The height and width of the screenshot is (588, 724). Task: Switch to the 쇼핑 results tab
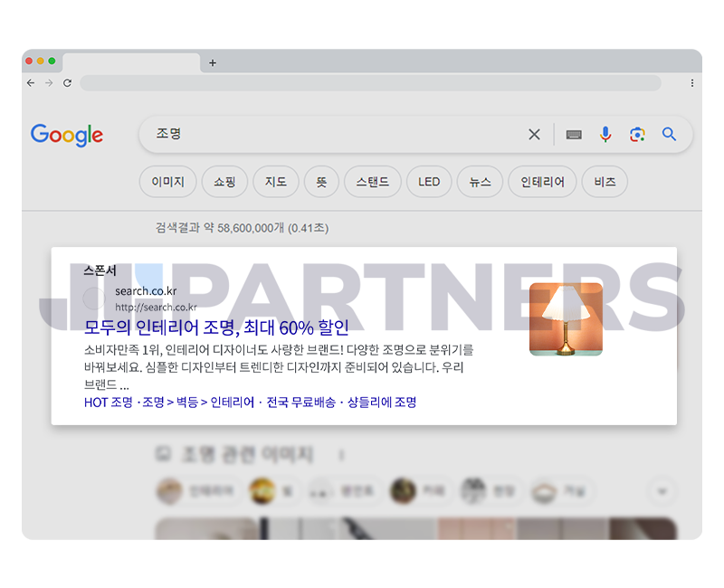tap(224, 181)
